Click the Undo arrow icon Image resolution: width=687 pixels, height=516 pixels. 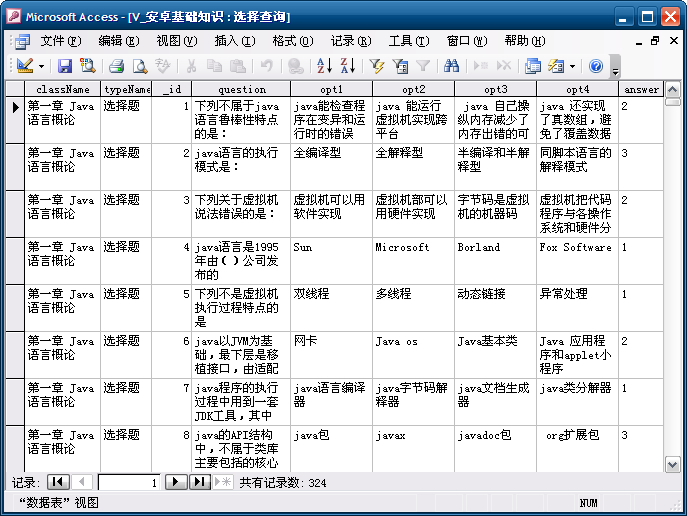[x=266, y=66]
